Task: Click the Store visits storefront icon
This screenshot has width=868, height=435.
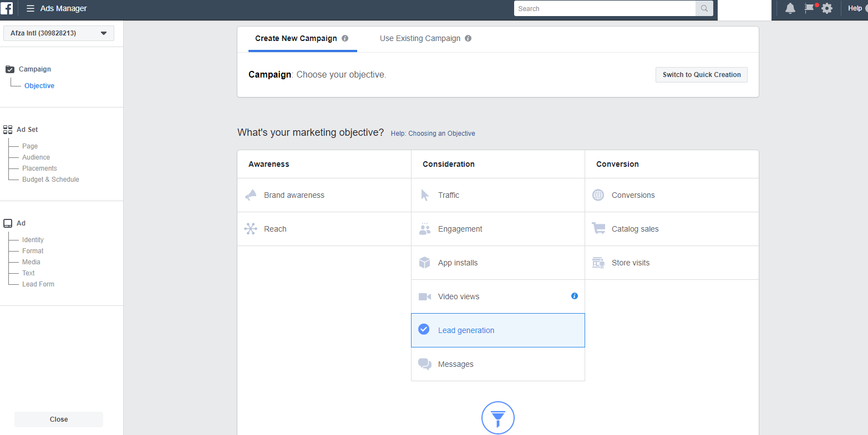Action: [598, 263]
